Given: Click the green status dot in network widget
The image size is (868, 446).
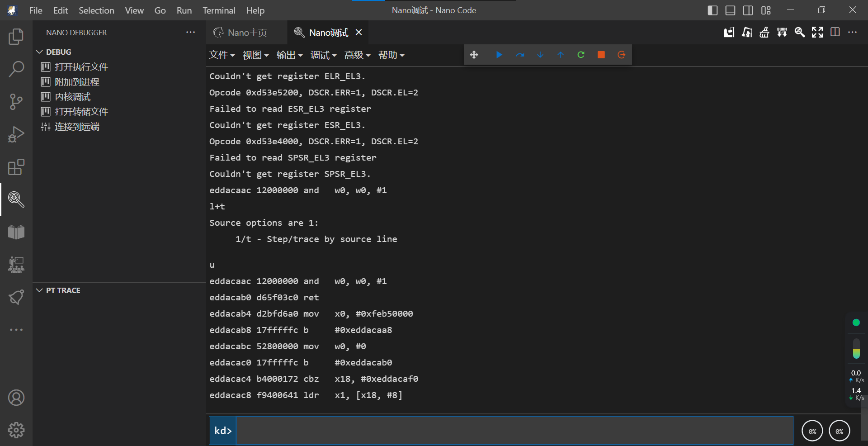Looking at the screenshot, I should tap(856, 323).
